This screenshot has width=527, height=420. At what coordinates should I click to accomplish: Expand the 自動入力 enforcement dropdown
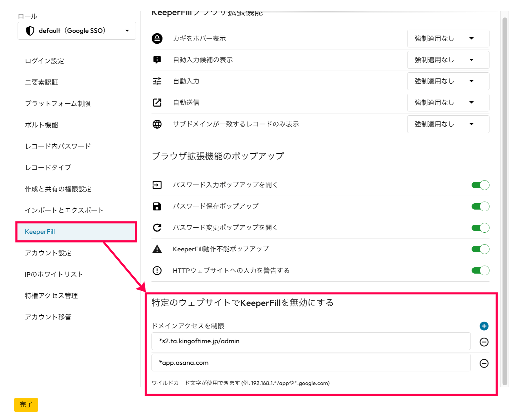point(448,81)
